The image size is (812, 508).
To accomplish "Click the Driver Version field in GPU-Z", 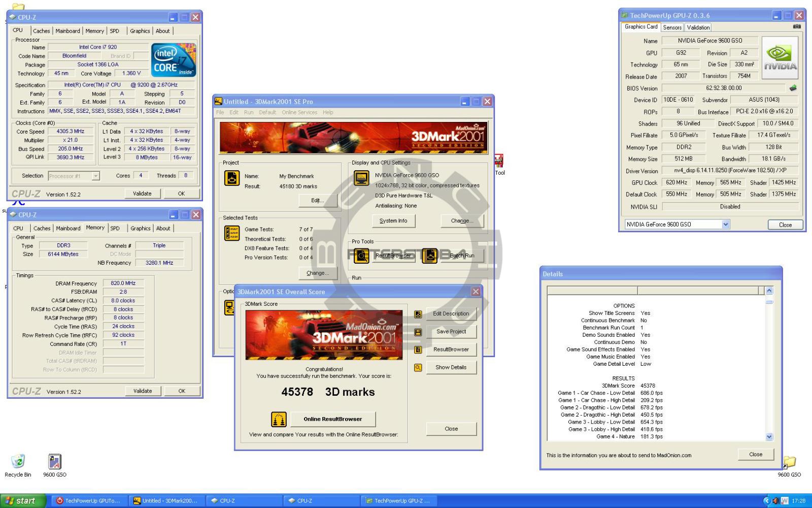I will point(730,171).
